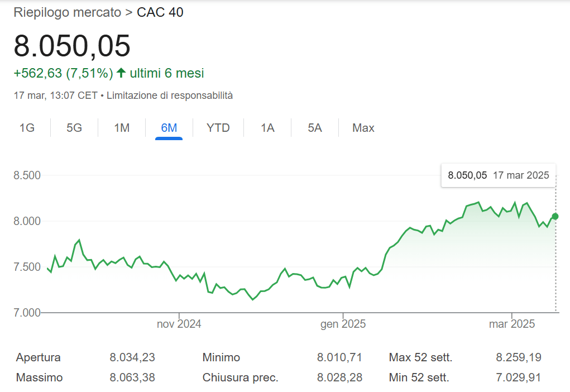Switch to the YTD view
570x392 pixels.
click(x=218, y=128)
